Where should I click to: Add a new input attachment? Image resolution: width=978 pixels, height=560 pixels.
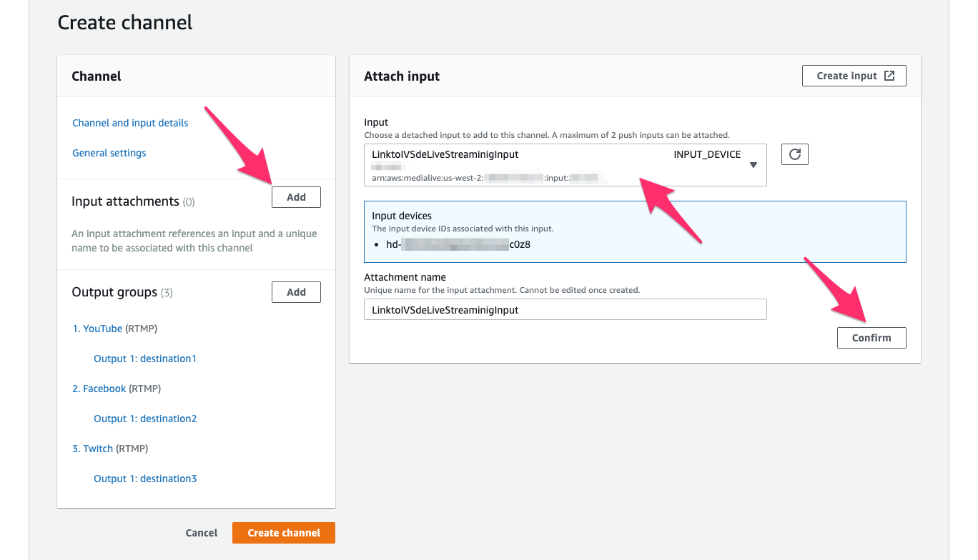click(296, 196)
